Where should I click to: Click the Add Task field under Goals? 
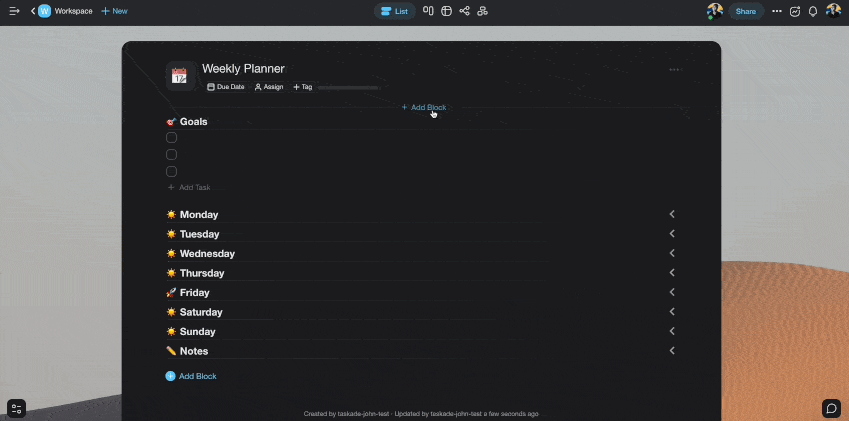tap(194, 188)
